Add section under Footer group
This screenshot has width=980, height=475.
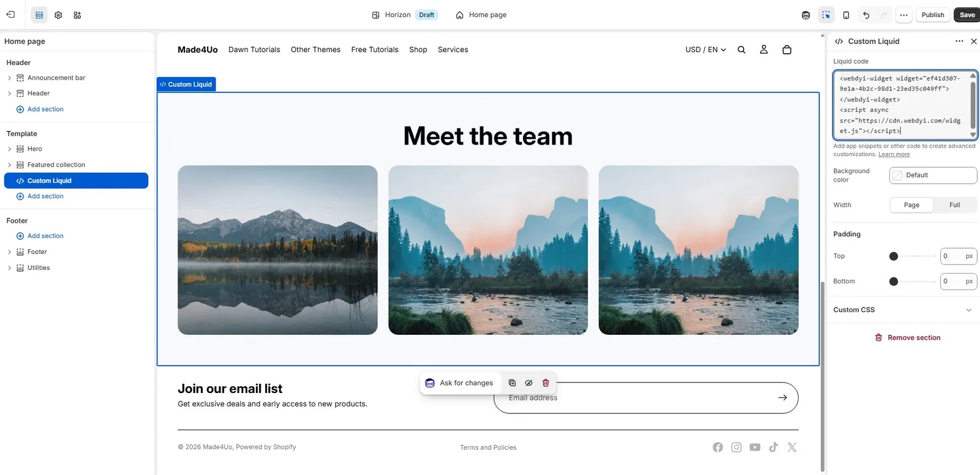click(40, 236)
